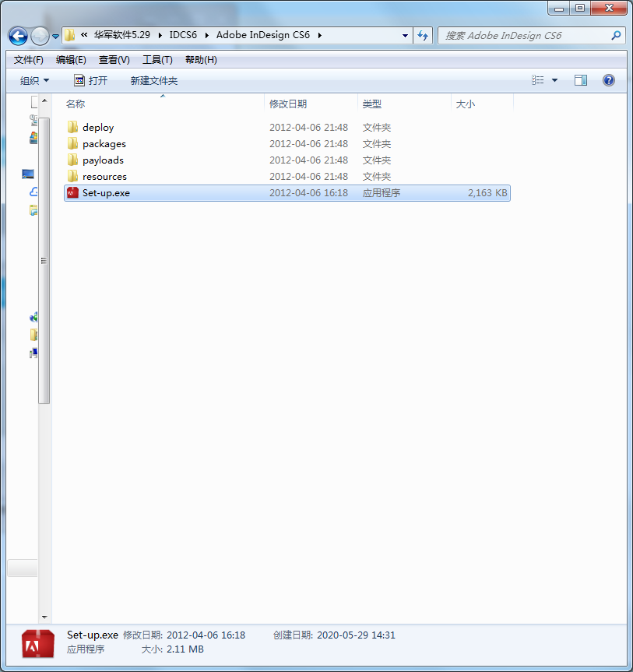633x672 pixels.
Task: Open the recent pages dropdown beside Forward
Action: click(56, 37)
